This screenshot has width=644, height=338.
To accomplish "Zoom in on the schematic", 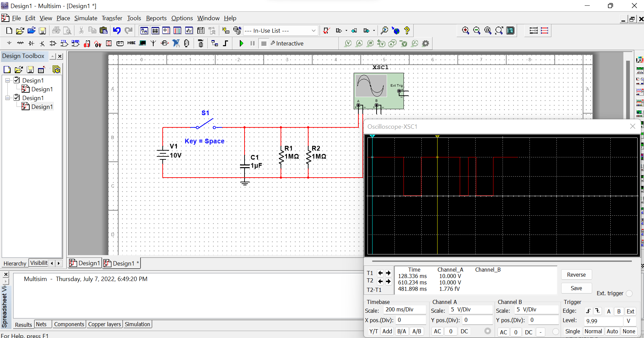I will tap(465, 30).
